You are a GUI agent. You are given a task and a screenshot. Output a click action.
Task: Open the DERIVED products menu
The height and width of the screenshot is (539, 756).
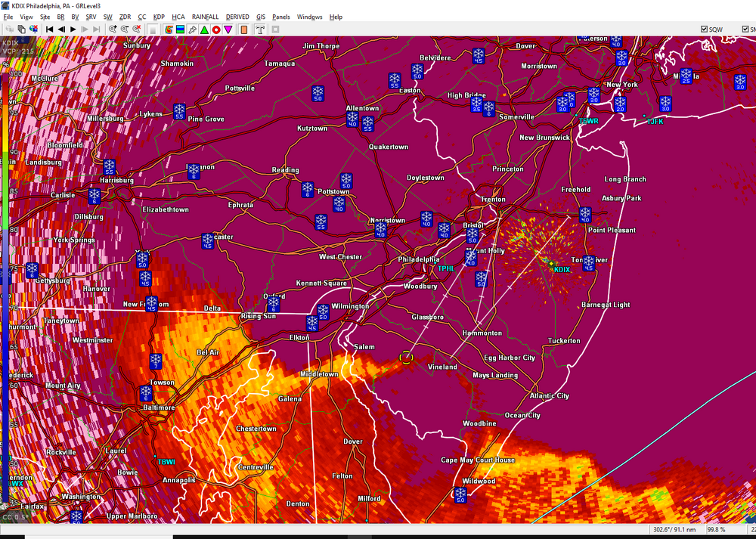pyautogui.click(x=238, y=17)
